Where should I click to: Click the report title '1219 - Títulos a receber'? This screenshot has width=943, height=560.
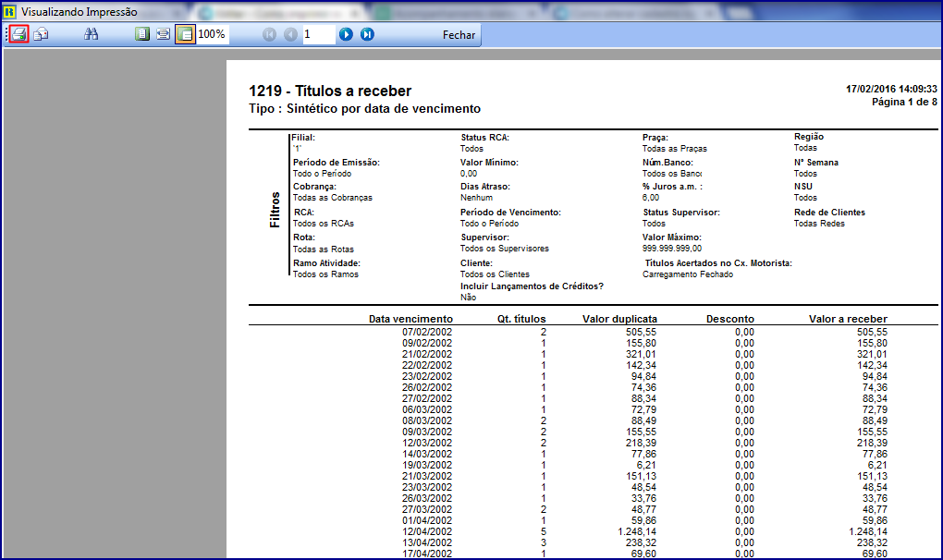[x=330, y=91]
